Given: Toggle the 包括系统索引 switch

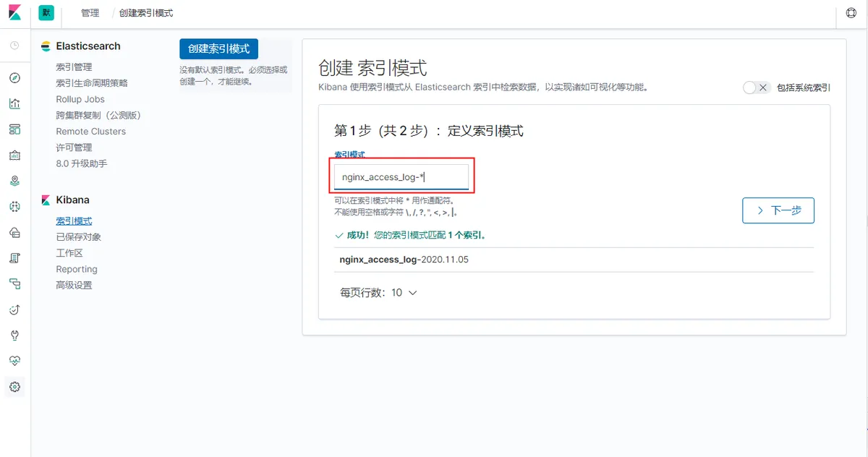Looking at the screenshot, I should (x=757, y=87).
